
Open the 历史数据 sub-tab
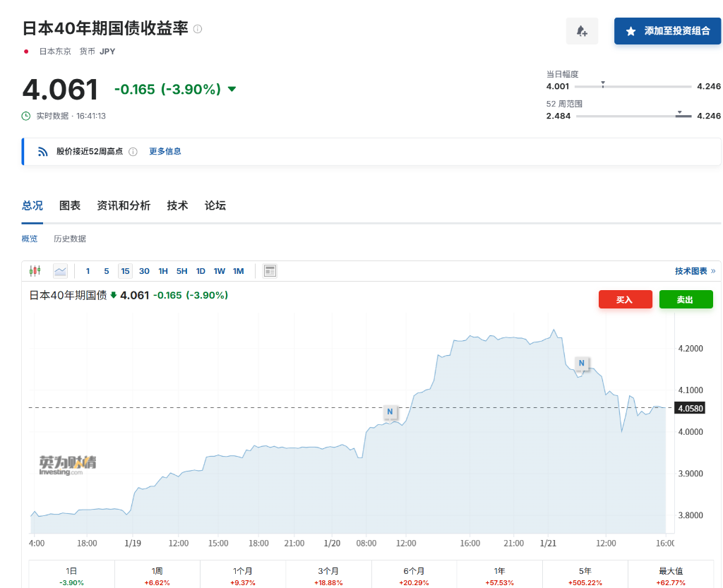tap(70, 239)
